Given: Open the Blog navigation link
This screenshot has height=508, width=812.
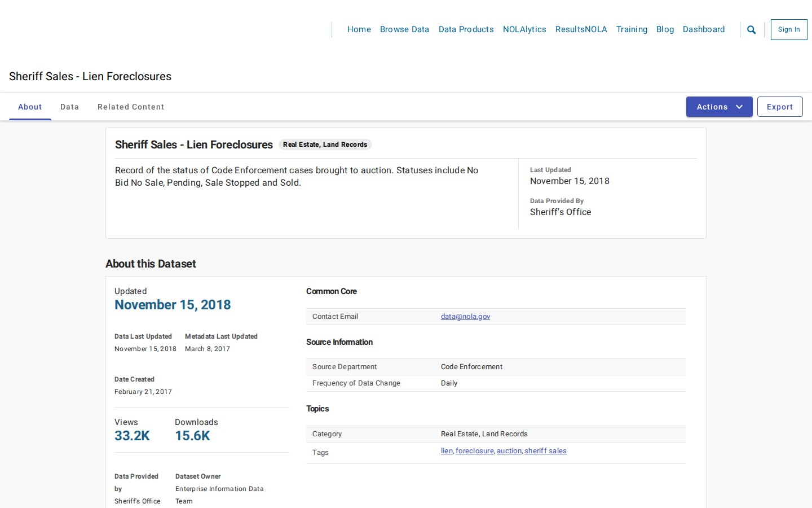Looking at the screenshot, I should point(665,29).
